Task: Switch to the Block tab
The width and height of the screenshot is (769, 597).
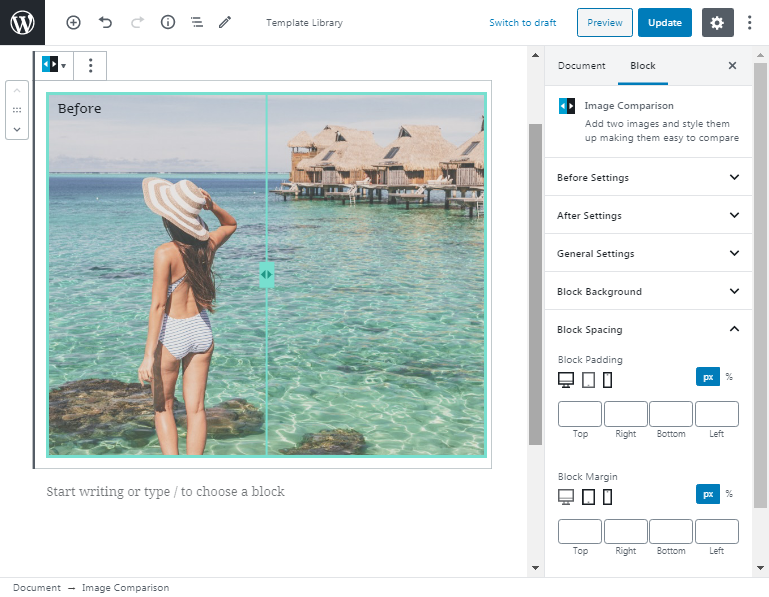Action: click(x=642, y=66)
